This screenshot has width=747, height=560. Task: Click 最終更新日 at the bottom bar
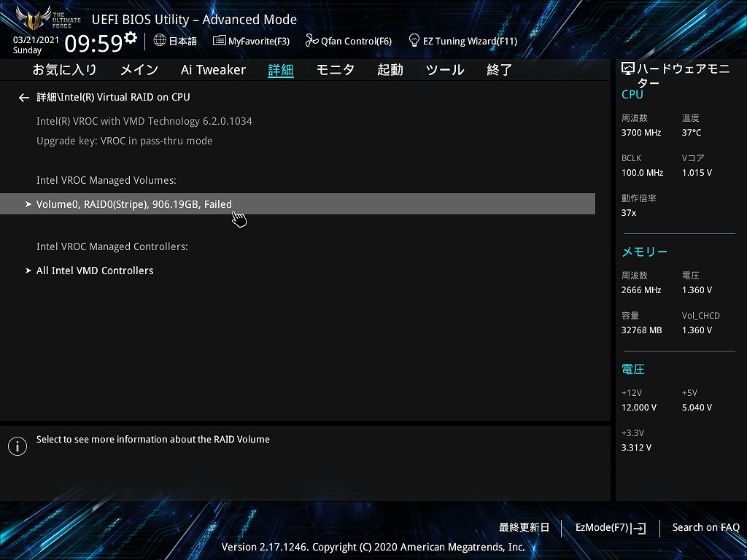coord(524,528)
